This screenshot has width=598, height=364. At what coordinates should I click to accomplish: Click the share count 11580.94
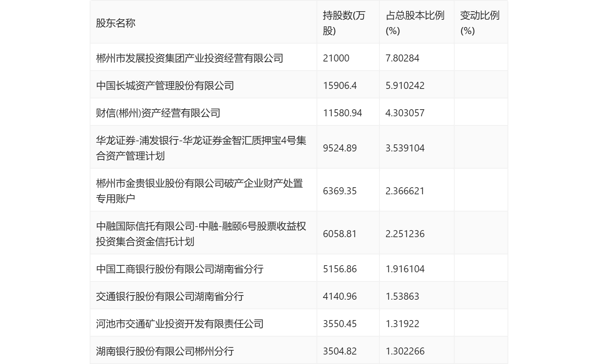tap(342, 113)
